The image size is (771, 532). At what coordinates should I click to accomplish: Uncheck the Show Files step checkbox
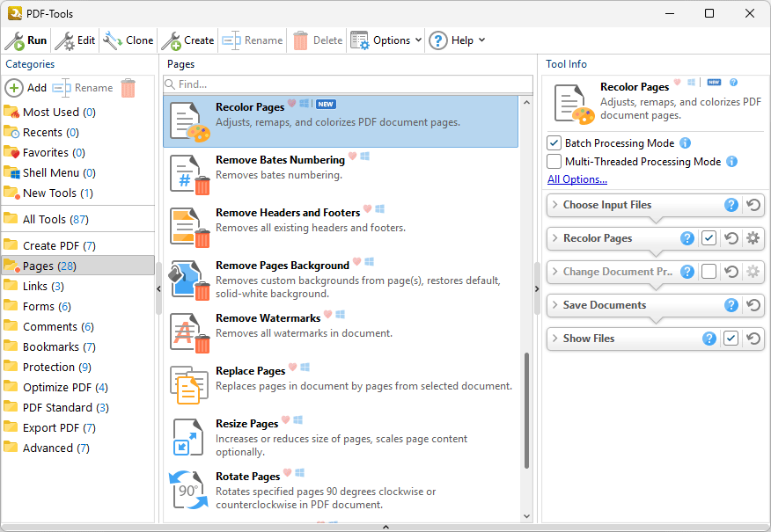[731, 339]
